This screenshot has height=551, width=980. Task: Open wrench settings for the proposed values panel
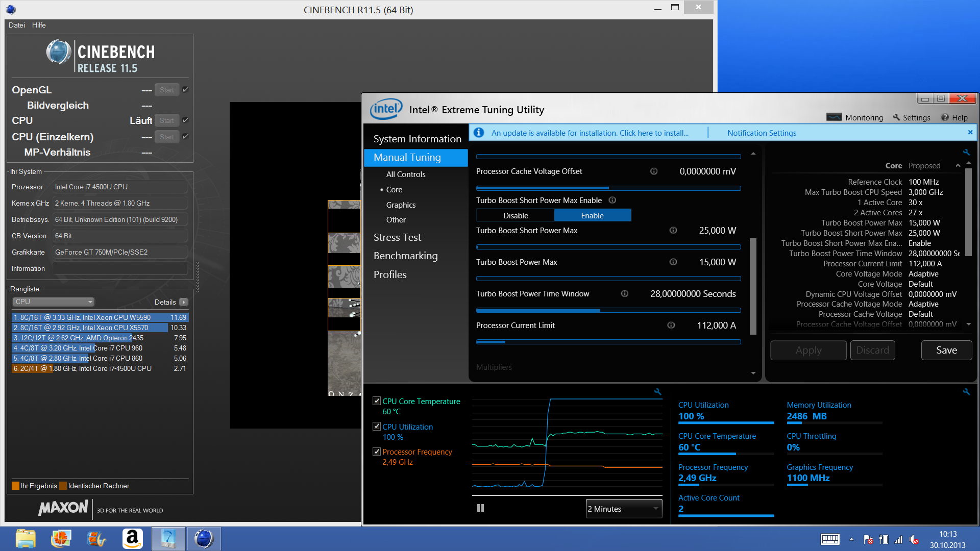[x=966, y=153]
